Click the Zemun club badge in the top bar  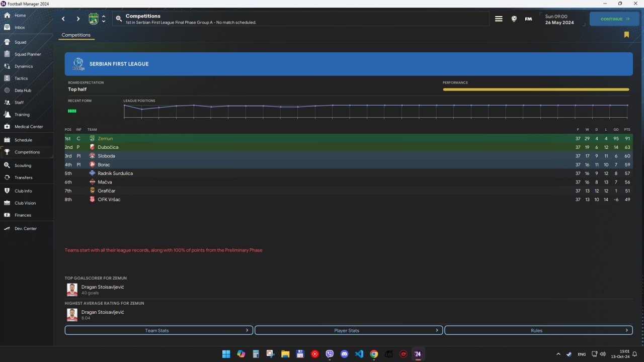[x=94, y=19]
